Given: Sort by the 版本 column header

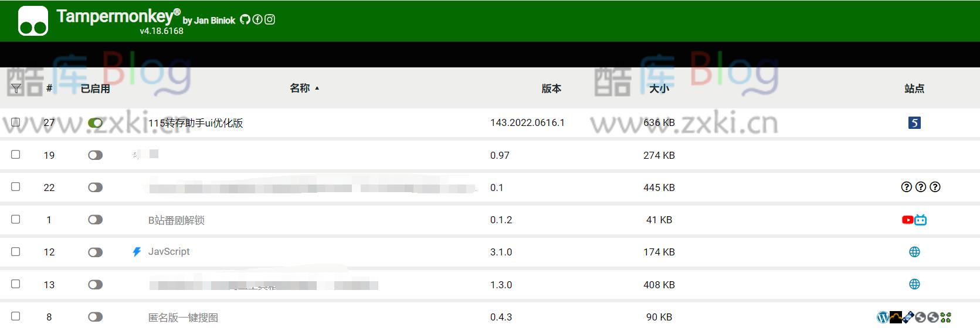Looking at the screenshot, I should point(551,88).
